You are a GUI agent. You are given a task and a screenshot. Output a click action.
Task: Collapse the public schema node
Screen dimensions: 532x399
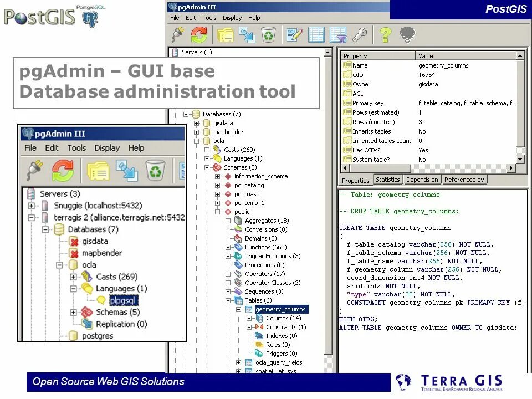click(217, 212)
